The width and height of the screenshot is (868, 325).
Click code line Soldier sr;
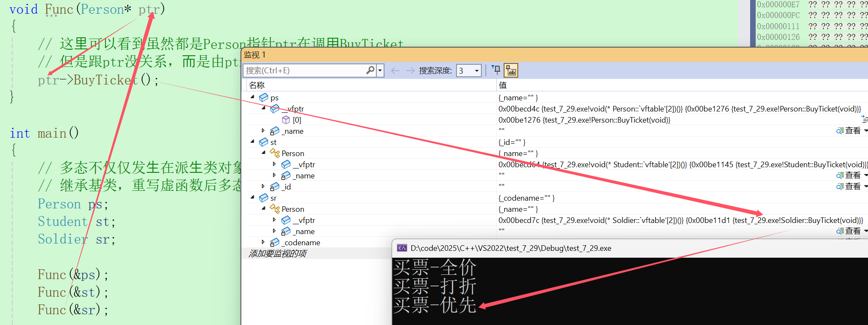tap(76, 239)
